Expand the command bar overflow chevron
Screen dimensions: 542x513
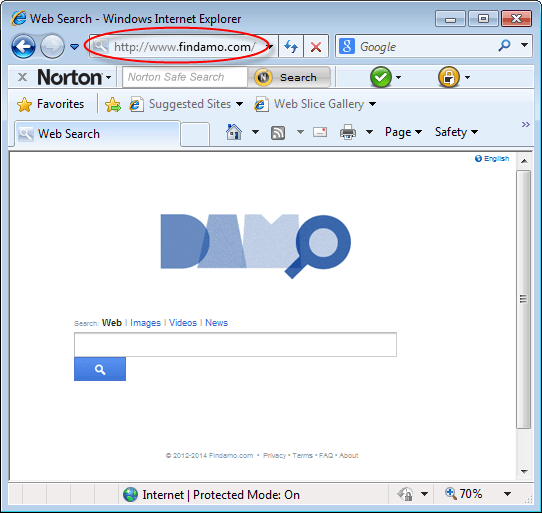tap(525, 124)
